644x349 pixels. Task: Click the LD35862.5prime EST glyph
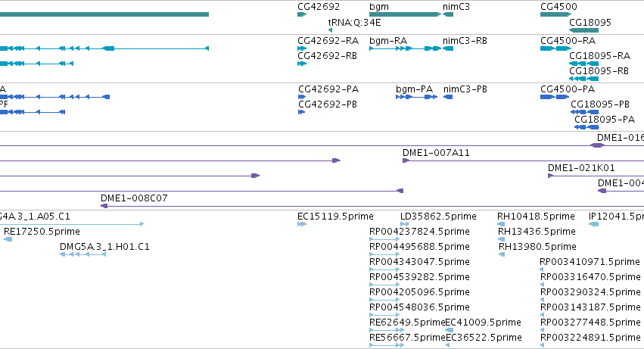click(x=405, y=224)
